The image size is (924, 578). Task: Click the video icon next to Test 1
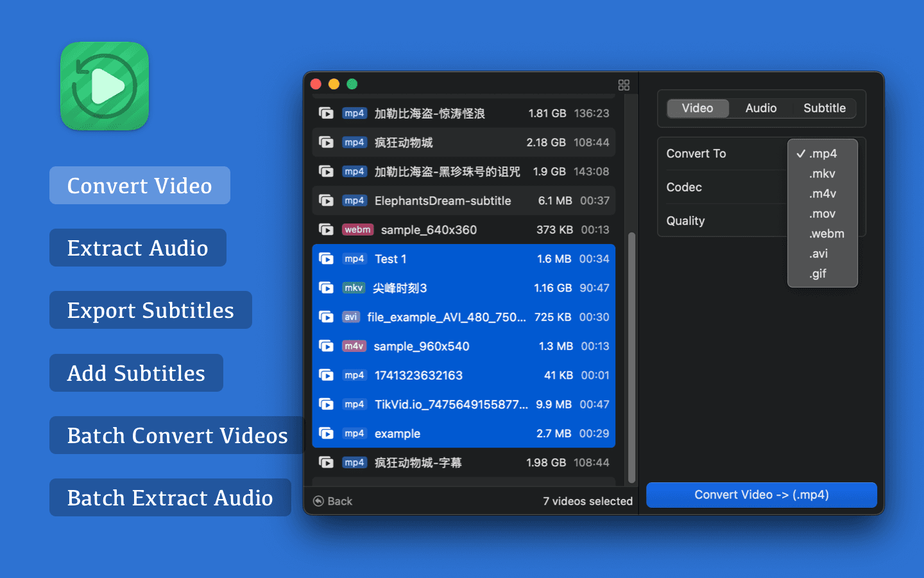(326, 259)
